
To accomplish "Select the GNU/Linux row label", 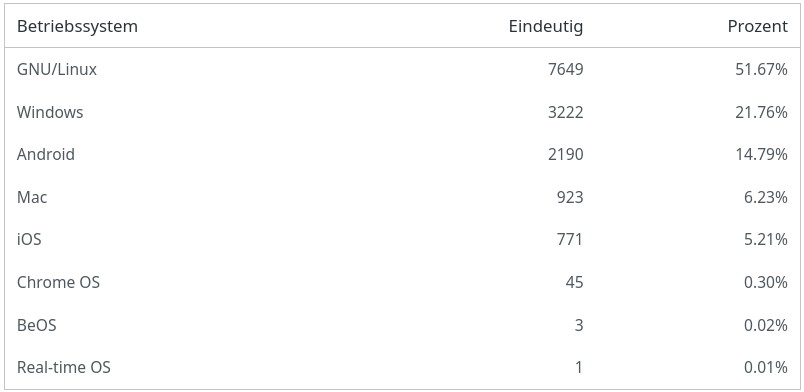I will pos(57,69).
